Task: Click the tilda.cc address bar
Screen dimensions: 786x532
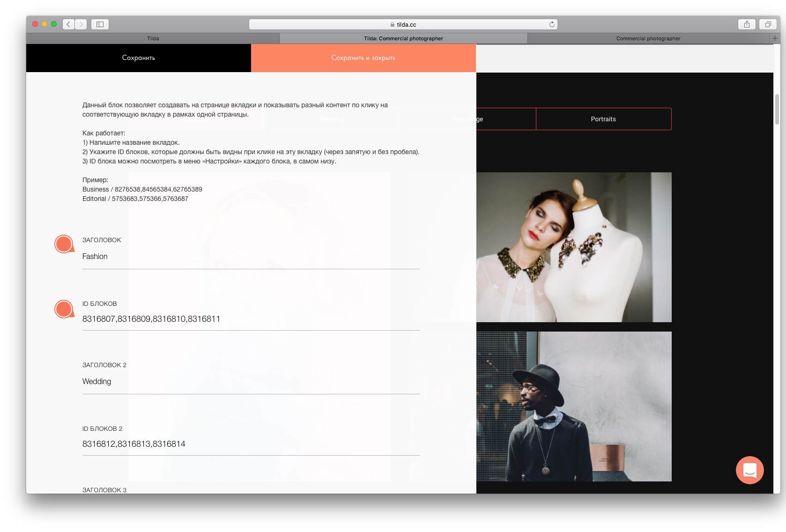Action: (403, 24)
